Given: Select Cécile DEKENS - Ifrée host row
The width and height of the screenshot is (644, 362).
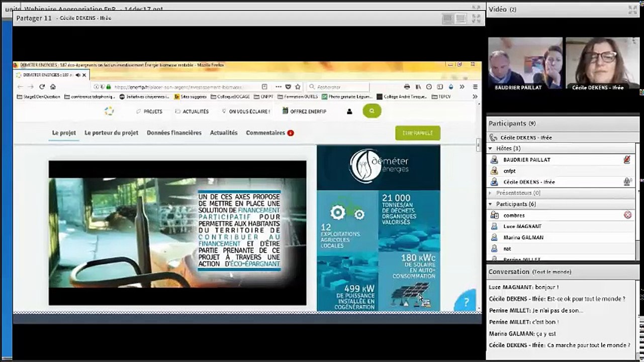Looking at the screenshot, I should pyautogui.click(x=560, y=182).
